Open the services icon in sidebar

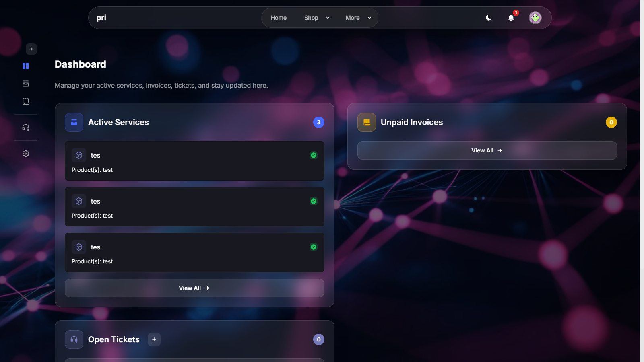(x=26, y=84)
